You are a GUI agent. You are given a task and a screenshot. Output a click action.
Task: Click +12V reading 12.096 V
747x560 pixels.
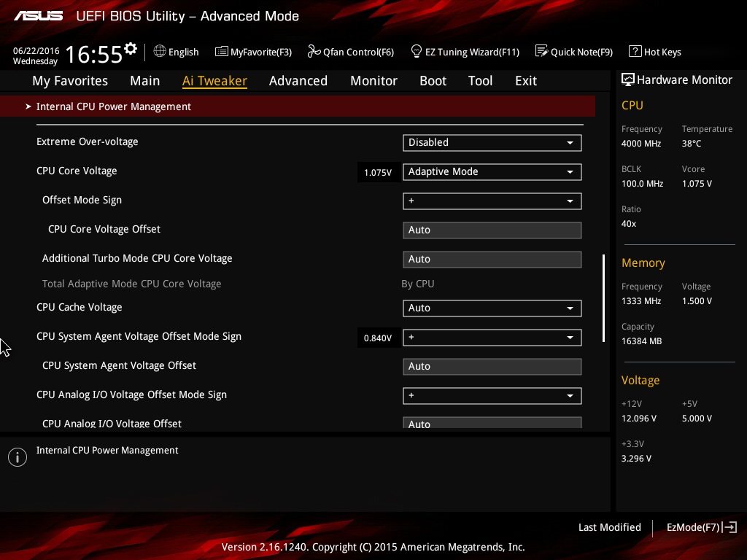(639, 418)
